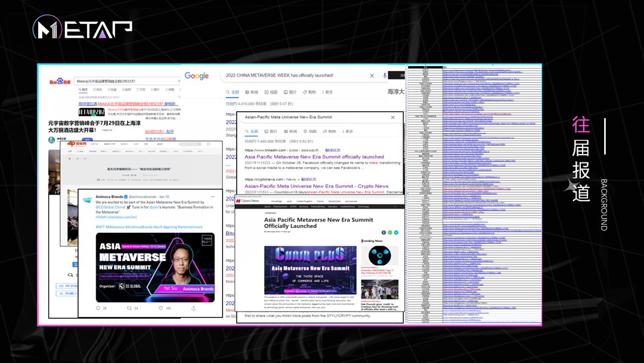Open the tweet more options menu
Viewport: 644px width, 363px height.
213,197
